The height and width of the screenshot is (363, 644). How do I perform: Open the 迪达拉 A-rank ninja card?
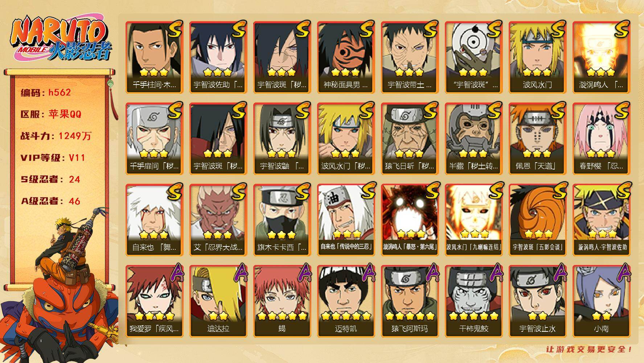[x=218, y=301]
